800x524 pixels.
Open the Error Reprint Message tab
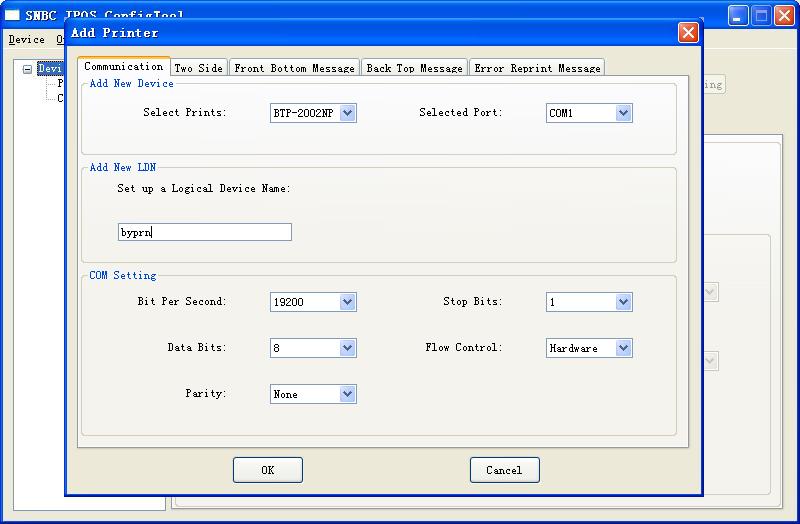(537, 68)
